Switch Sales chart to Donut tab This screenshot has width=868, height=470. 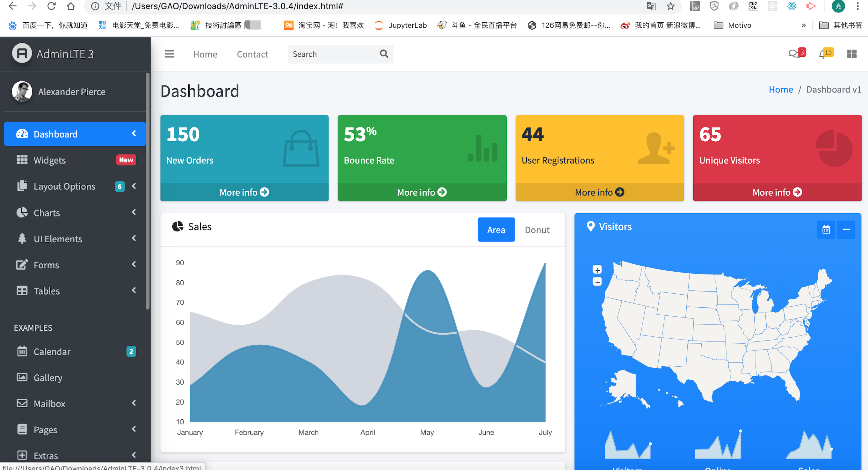click(537, 230)
